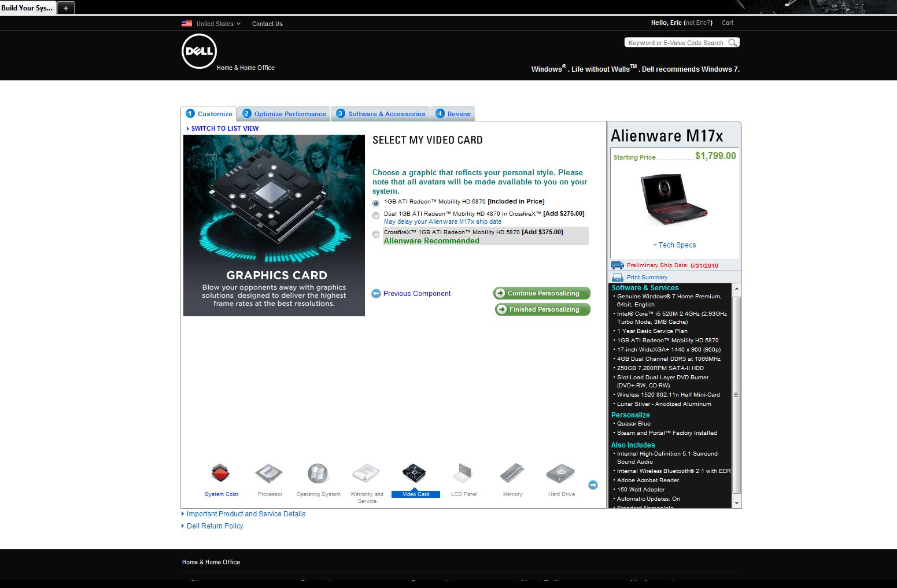This screenshot has width=897, height=588.
Task: Click '250GB 7,200RPM SATA-II HDD' summary item
Action: [x=660, y=368]
